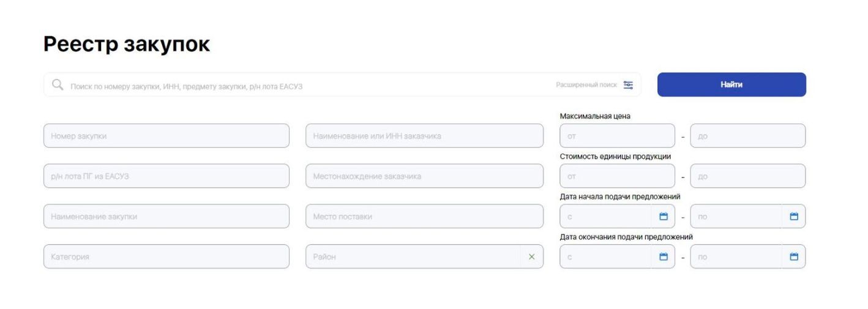Click Максимальная цена 'до' field
868x309 pixels.
pos(748,136)
